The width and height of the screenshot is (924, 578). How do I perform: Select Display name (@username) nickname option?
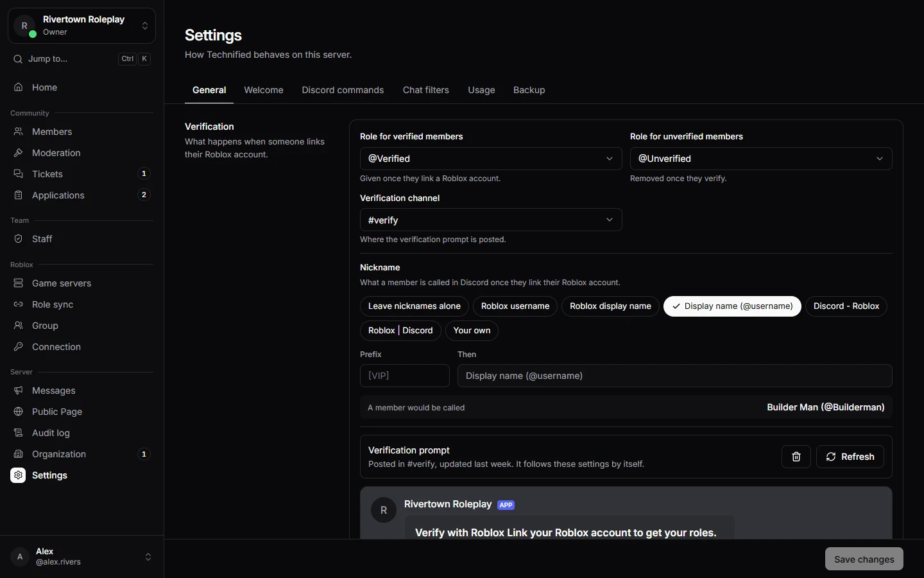click(732, 306)
